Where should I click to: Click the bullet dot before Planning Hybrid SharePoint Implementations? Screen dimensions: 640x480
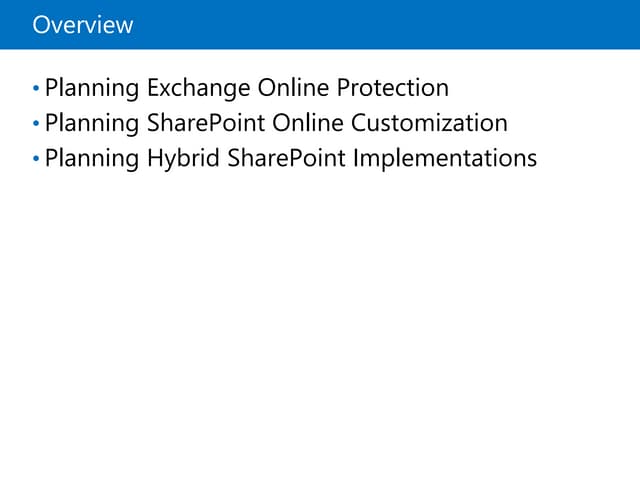tap(37, 160)
